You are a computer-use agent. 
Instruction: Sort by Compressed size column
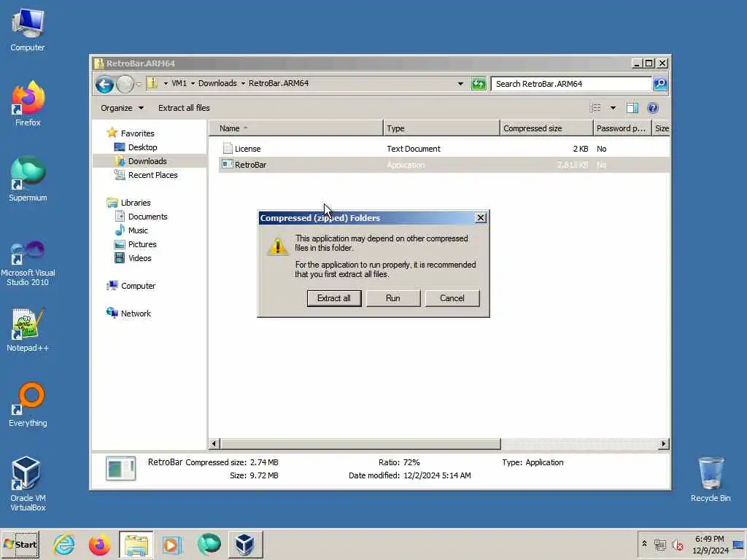point(546,128)
